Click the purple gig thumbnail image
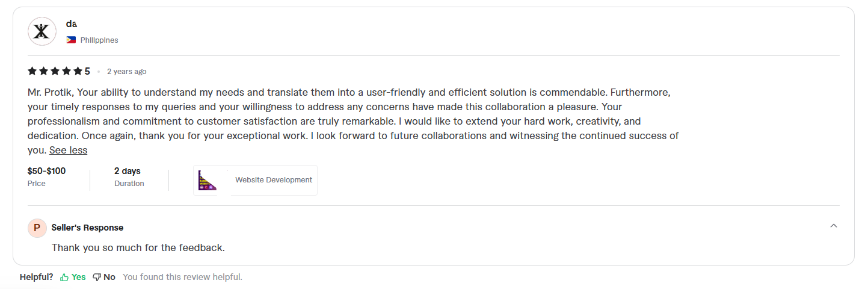 [x=207, y=180]
